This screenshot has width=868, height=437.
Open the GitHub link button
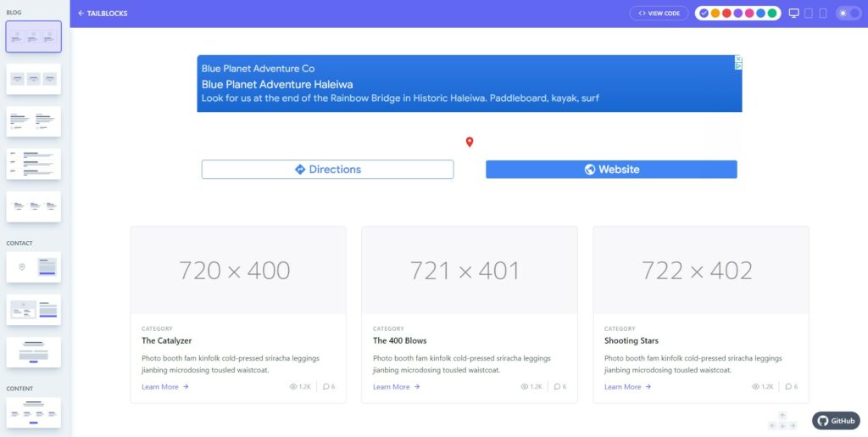836,420
